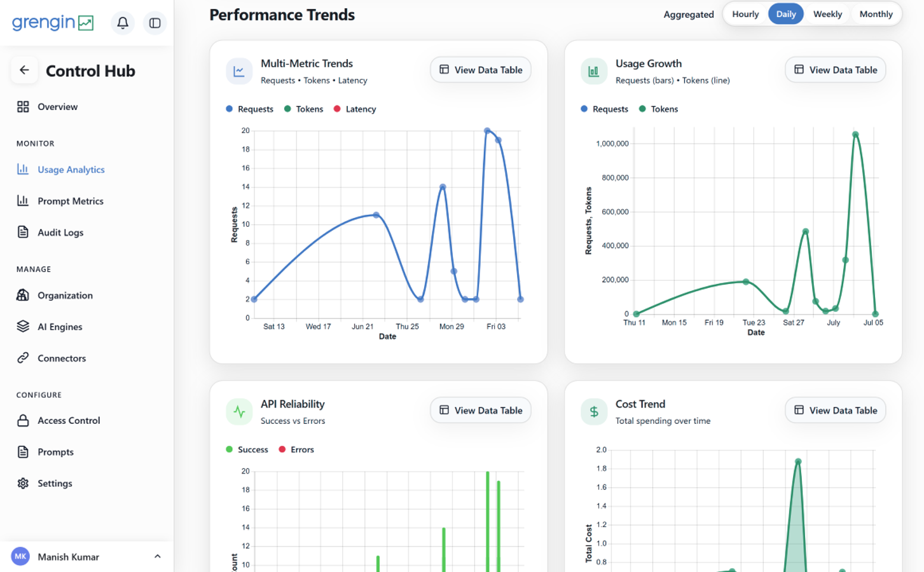
Task: Click the Usage Growth peak point above 1,000,000
Action: pos(856,135)
